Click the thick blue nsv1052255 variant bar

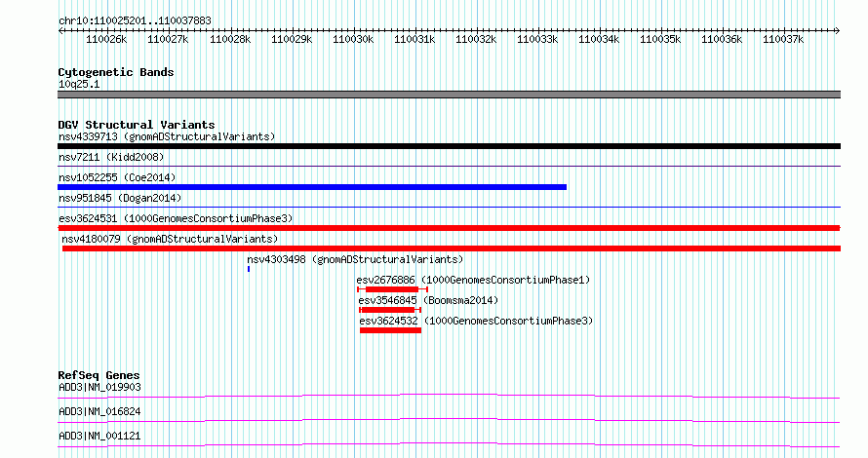tap(312, 187)
